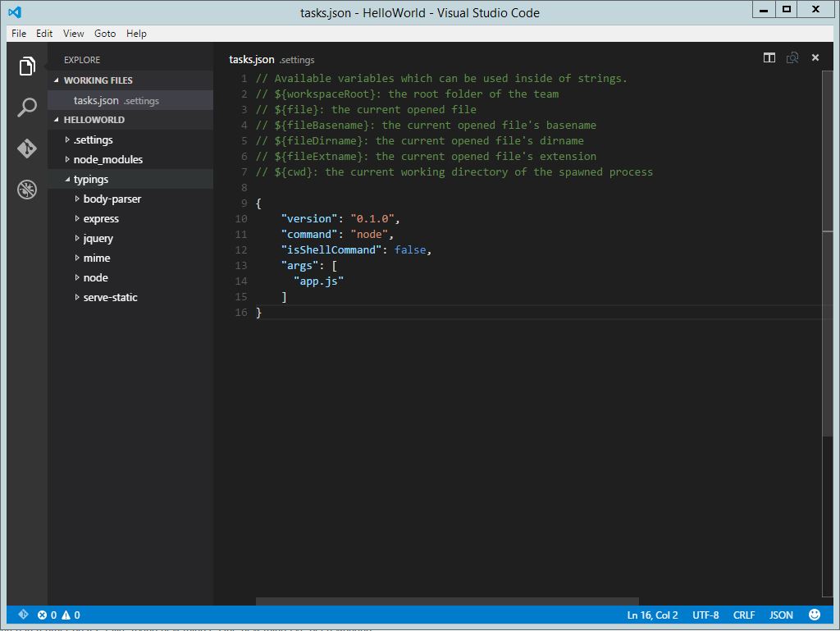Click the git branch icon in status bar
The height and width of the screenshot is (631, 840).
[x=23, y=615]
